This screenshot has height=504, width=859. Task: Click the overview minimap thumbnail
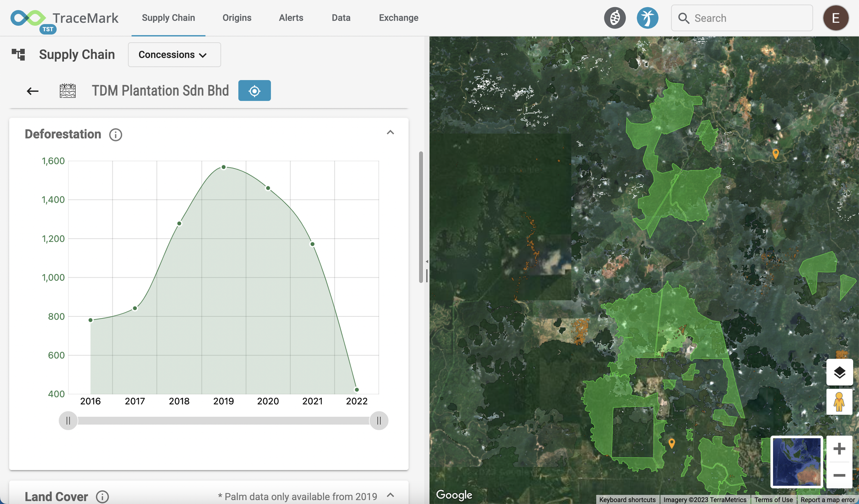[x=796, y=462]
